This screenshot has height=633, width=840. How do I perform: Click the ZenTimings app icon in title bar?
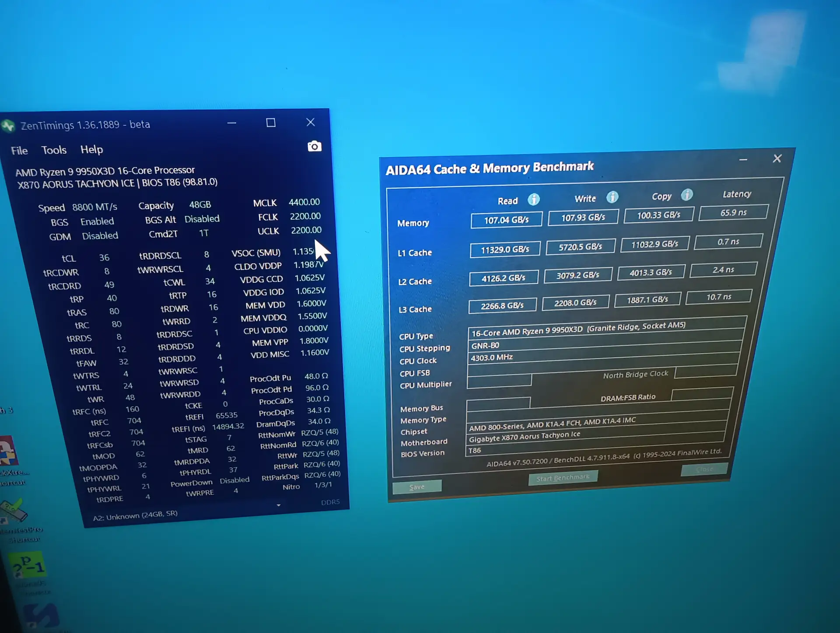point(8,126)
